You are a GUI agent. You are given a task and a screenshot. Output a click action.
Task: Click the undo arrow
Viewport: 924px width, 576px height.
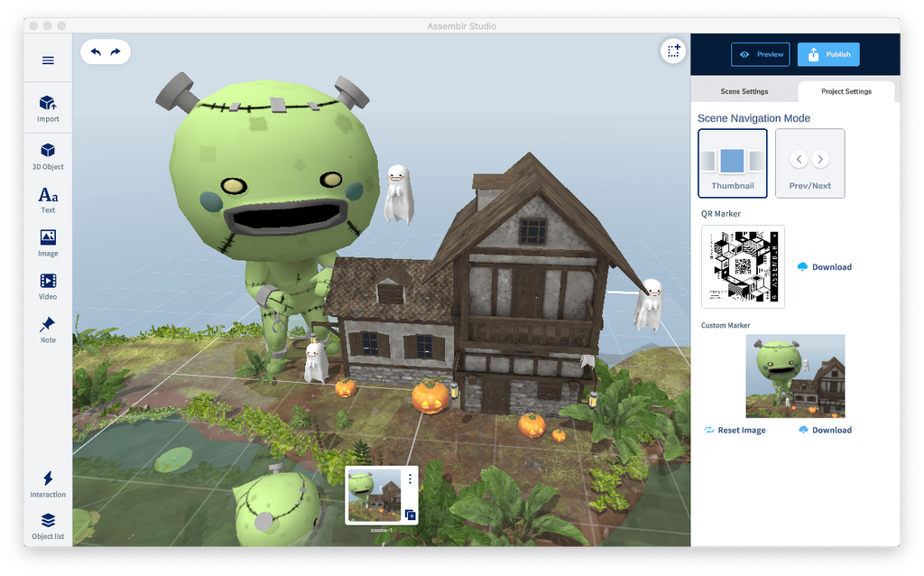[96, 51]
